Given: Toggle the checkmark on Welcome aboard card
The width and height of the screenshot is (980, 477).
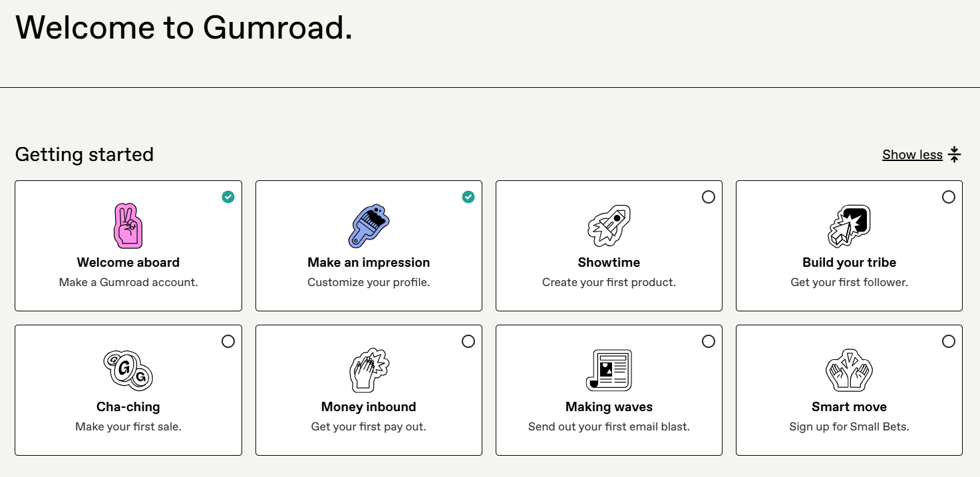Looking at the screenshot, I should [x=228, y=197].
